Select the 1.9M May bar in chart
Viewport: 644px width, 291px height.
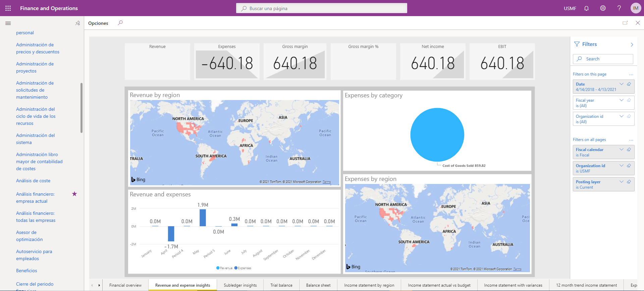point(203,217)
